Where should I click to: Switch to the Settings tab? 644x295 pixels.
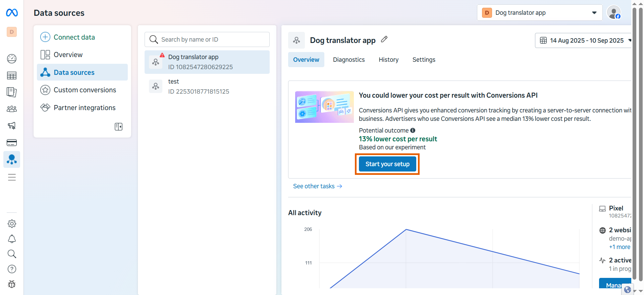(424, 59)
